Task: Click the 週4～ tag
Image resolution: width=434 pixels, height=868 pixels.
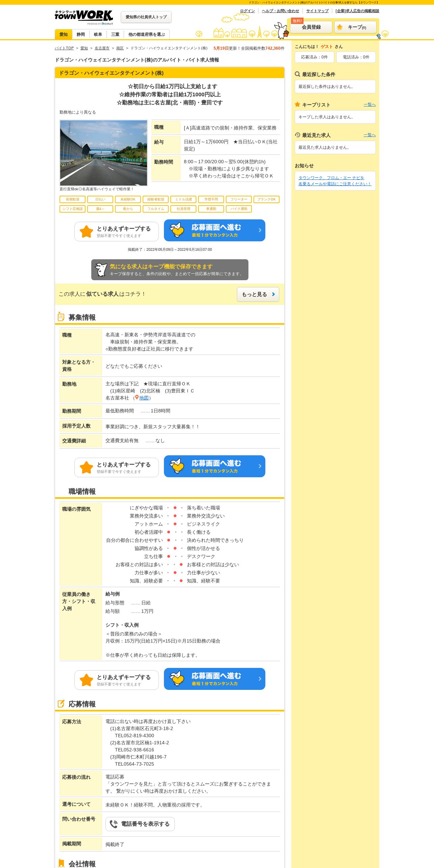Action: click(x=100, y=209)
